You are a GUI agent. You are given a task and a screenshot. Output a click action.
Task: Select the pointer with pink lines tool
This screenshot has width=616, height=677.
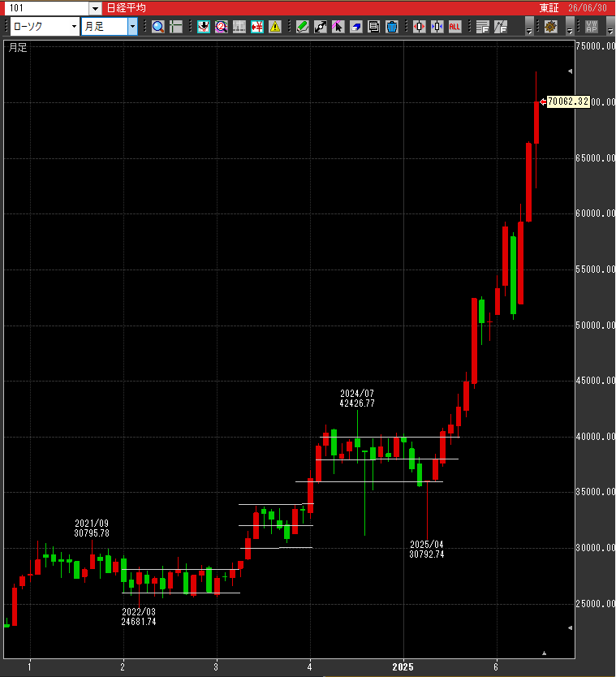tap(338, 27)
